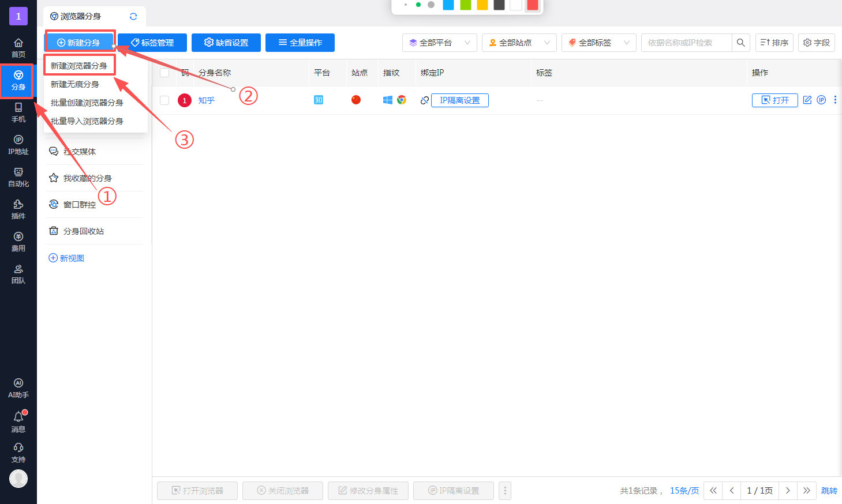
Task: Open 消息 notifications bell
Action: (x=18, y=421)
